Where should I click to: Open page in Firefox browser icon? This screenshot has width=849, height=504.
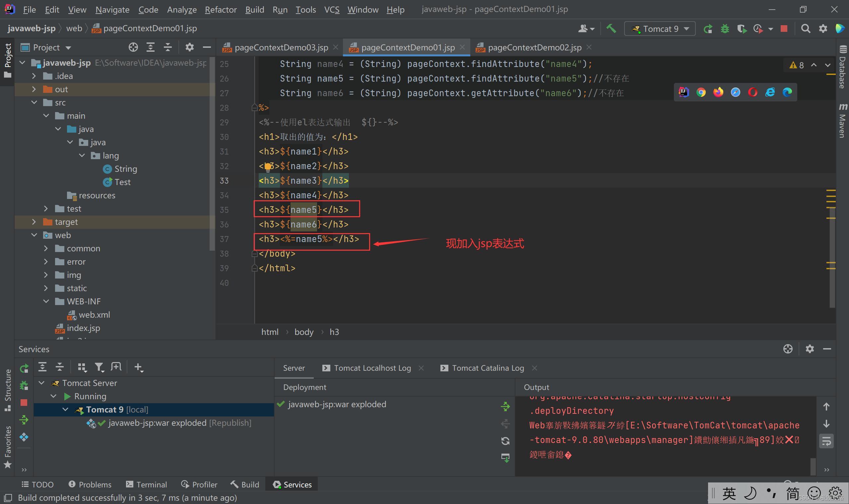pyautogui.click(x=718, y=92)
